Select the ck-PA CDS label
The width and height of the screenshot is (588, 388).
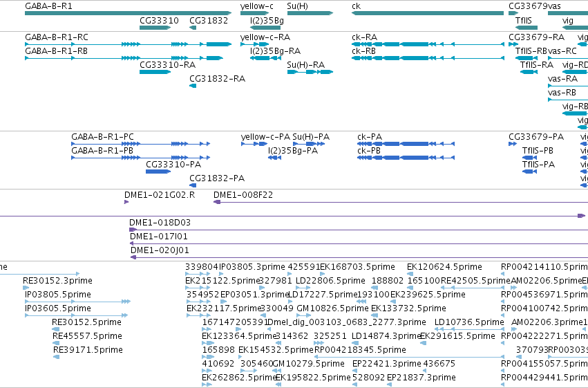(x=370, y=137)
